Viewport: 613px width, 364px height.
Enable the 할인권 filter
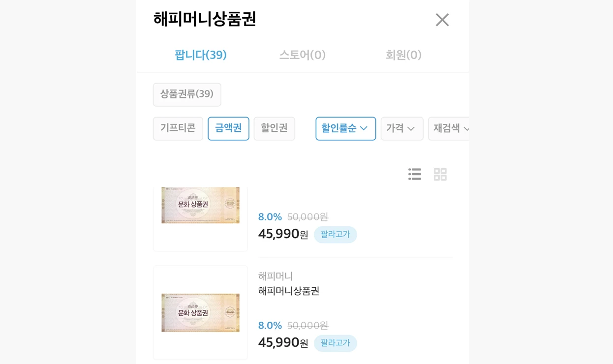[274, 128]
